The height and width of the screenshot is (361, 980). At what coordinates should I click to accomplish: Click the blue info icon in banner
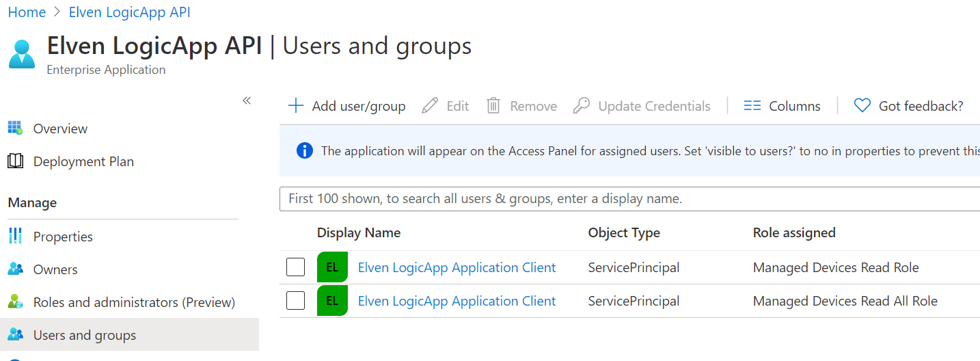click(305, 151)
